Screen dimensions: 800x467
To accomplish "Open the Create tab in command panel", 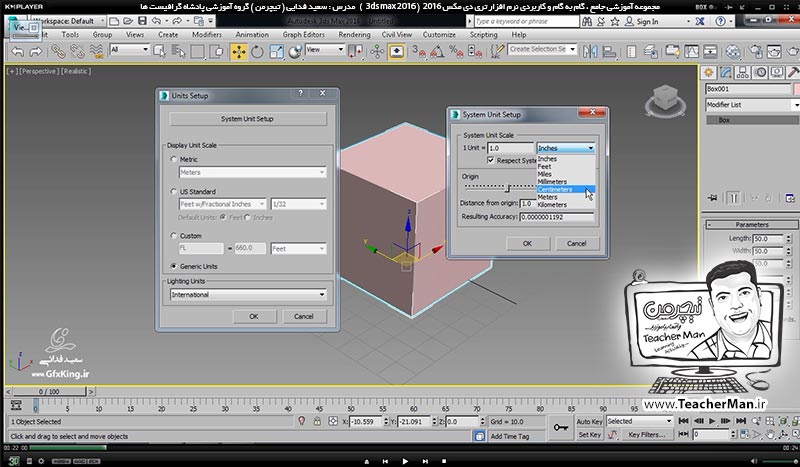I will tap(708, 72).
